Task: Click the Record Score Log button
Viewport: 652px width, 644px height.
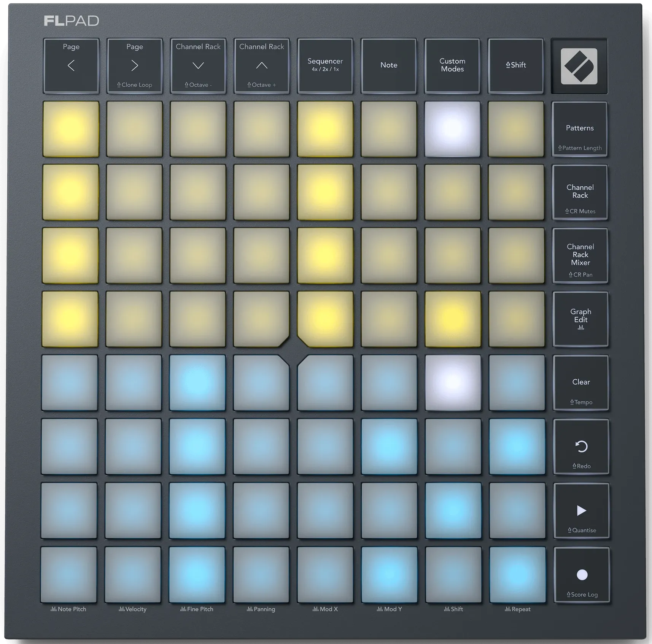Action: point(582,575)
